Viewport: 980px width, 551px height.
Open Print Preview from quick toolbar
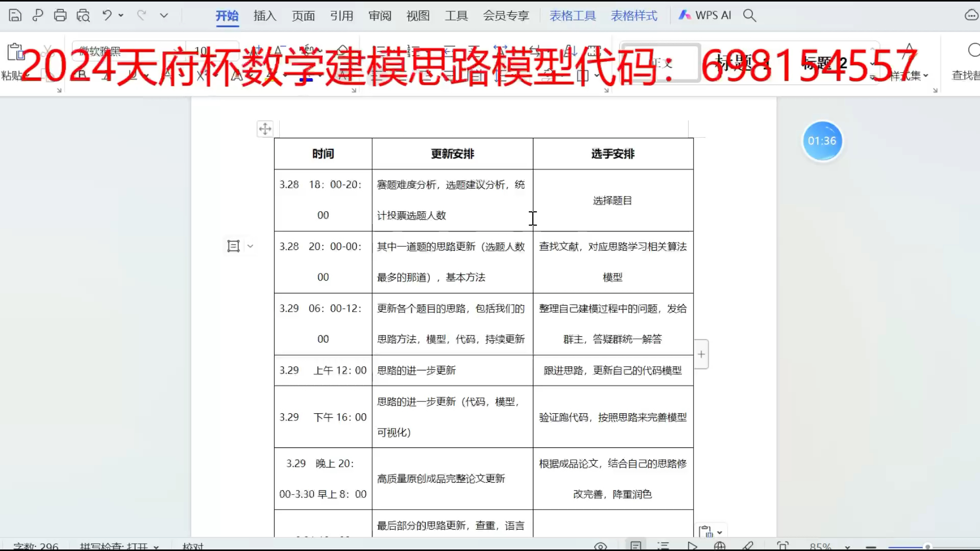click(x=83, y=15)
